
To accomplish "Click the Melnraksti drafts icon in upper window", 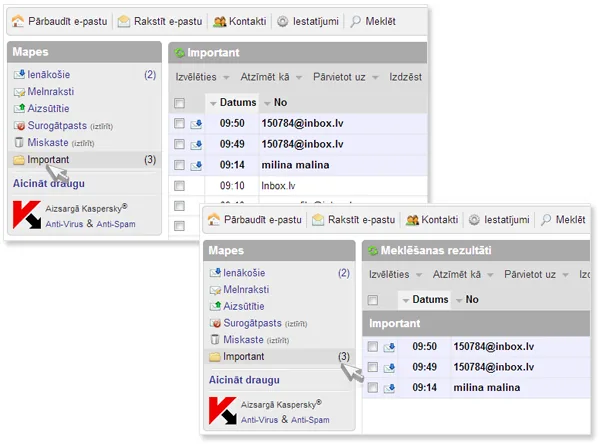I will 19,92.
